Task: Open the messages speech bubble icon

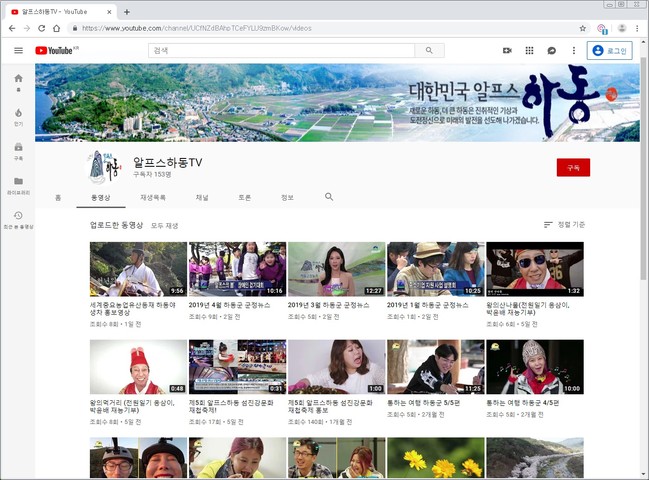Action: tap(551, 50)
